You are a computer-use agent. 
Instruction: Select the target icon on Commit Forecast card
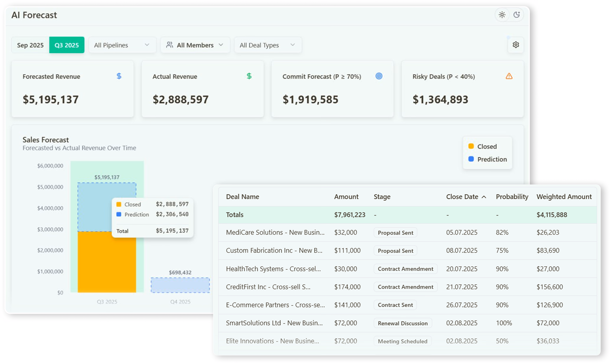click(x=379, y=76)
